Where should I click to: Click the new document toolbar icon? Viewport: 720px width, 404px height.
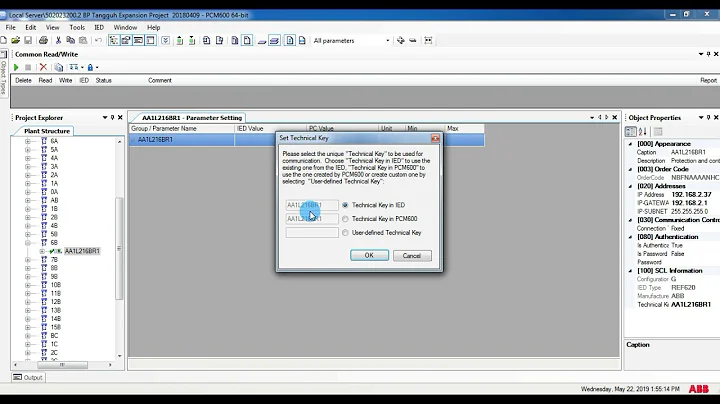coord(4,40)
